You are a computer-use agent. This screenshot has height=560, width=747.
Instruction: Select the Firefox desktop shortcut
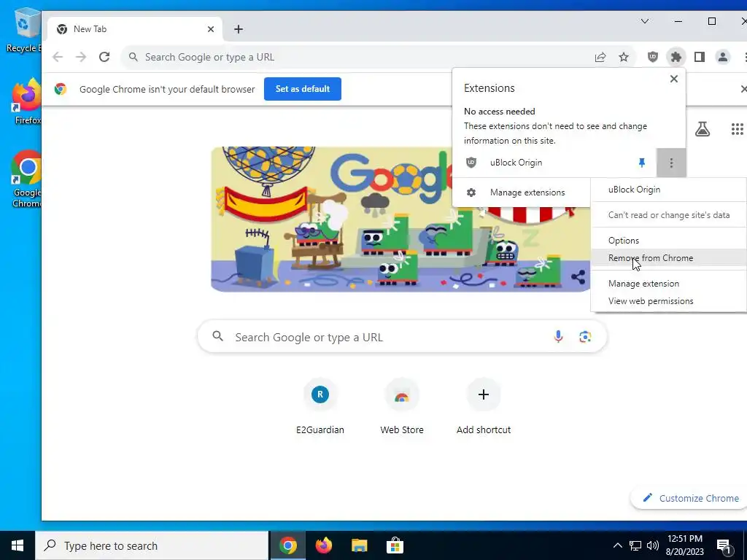[27, 102]
